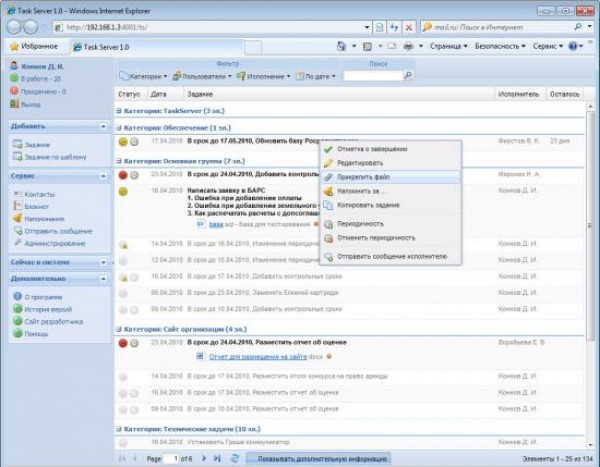Click the user icon beside Коннов Д. И. in sidebar

click(x=14, y=65)
